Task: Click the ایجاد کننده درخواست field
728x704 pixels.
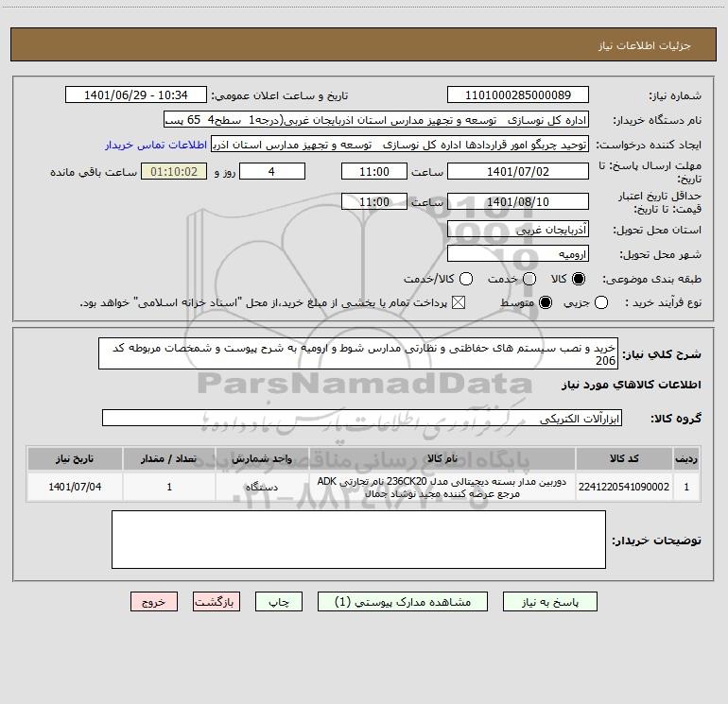Action: (x=400, y=145)
